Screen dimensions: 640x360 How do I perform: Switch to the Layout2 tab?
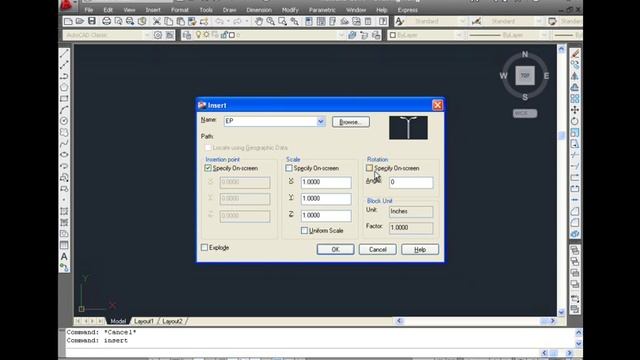pos(172,321)
